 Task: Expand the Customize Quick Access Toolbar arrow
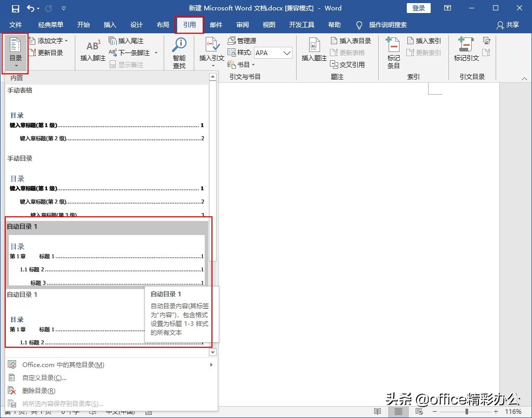point(64,8)
